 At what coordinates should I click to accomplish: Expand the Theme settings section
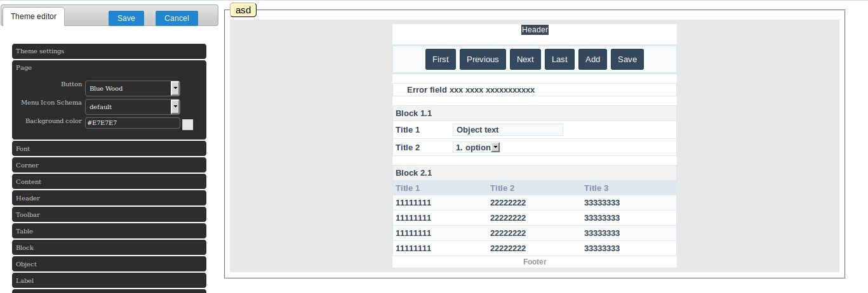click(x=109, y=51)
